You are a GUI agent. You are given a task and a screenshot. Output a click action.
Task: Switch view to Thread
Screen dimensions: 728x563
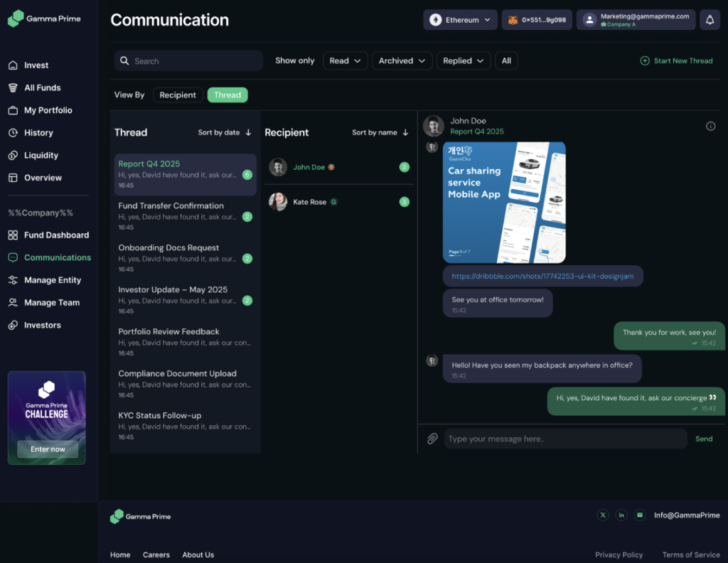(x=227, y=95)
